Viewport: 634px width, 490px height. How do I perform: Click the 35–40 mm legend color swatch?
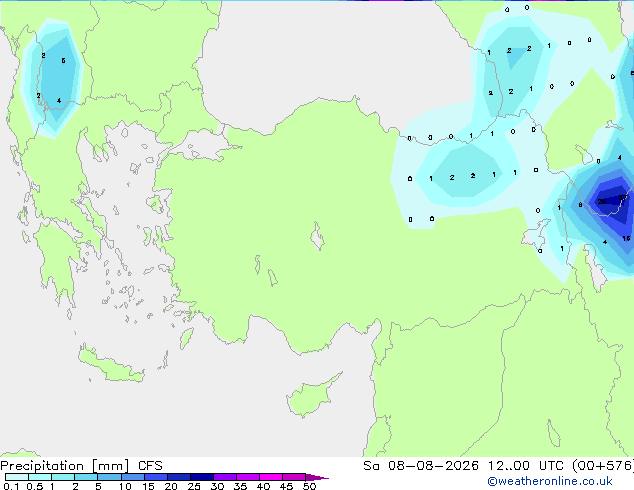pos(248,477)
